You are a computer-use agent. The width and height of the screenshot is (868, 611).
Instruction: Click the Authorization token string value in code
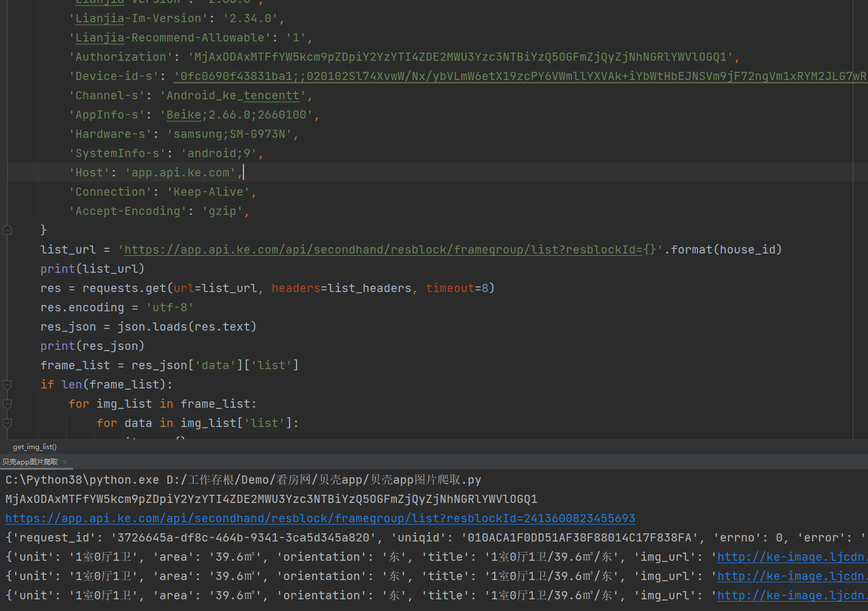pos(461,57)
